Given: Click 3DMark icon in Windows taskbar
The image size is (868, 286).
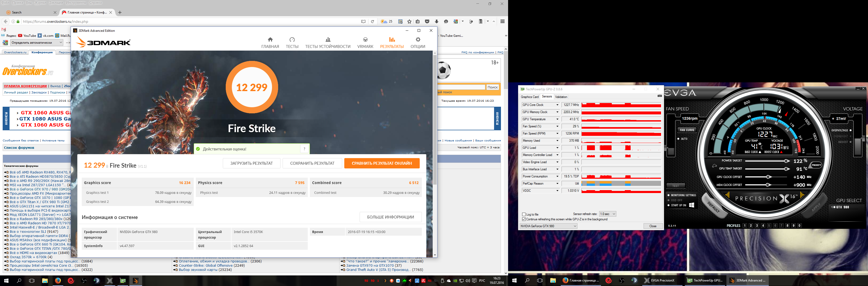Looking at the screenshot, I should (135, 280).
